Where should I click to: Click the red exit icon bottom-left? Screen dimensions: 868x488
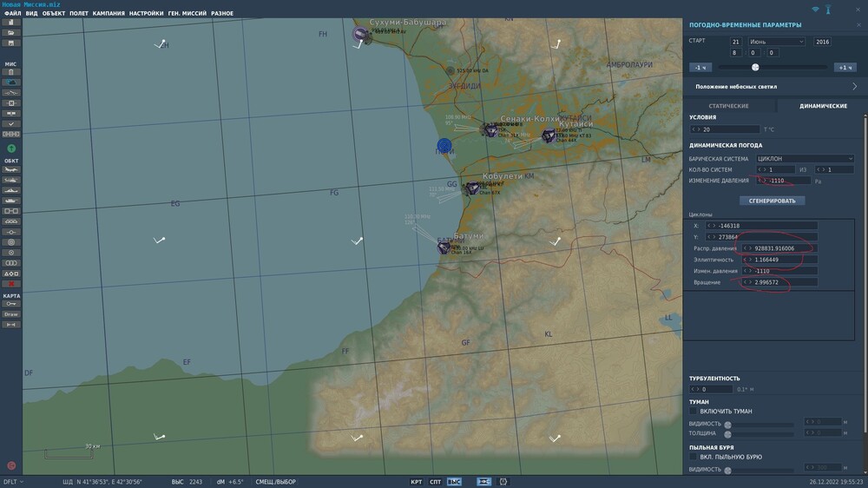(x=11, y=465)
